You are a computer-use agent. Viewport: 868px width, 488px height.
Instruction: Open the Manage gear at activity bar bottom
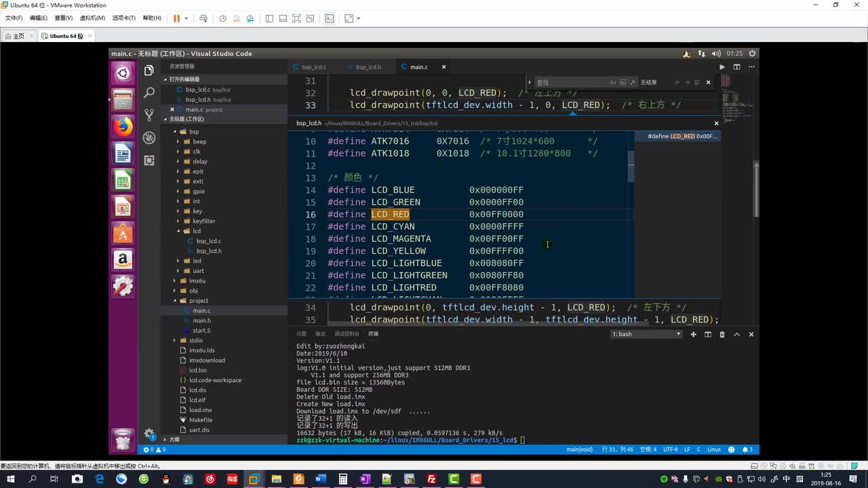[x=149, y=434]
